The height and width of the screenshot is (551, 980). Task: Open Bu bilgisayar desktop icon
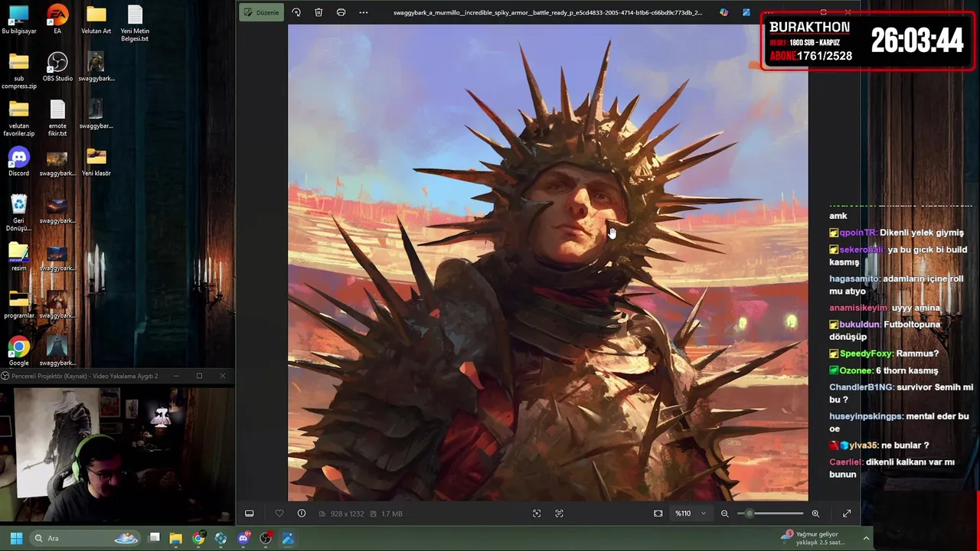[19, 21]
